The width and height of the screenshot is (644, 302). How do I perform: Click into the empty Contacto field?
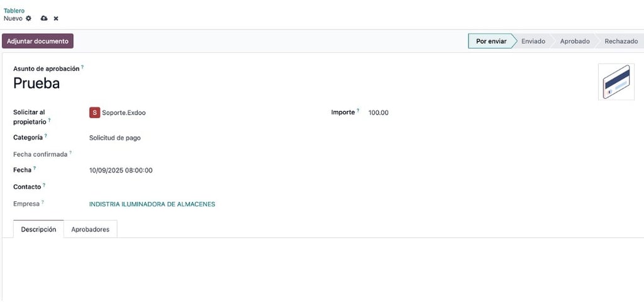coord(203,187)
